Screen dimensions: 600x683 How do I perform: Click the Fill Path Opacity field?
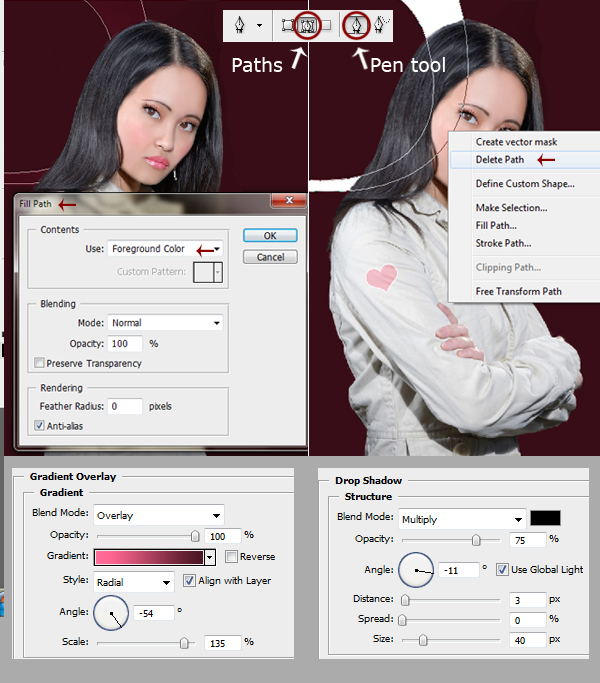125,344
